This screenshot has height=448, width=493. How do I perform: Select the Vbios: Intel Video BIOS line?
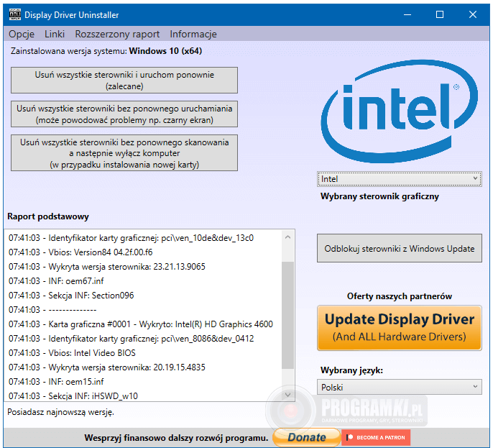click(72, 353)
